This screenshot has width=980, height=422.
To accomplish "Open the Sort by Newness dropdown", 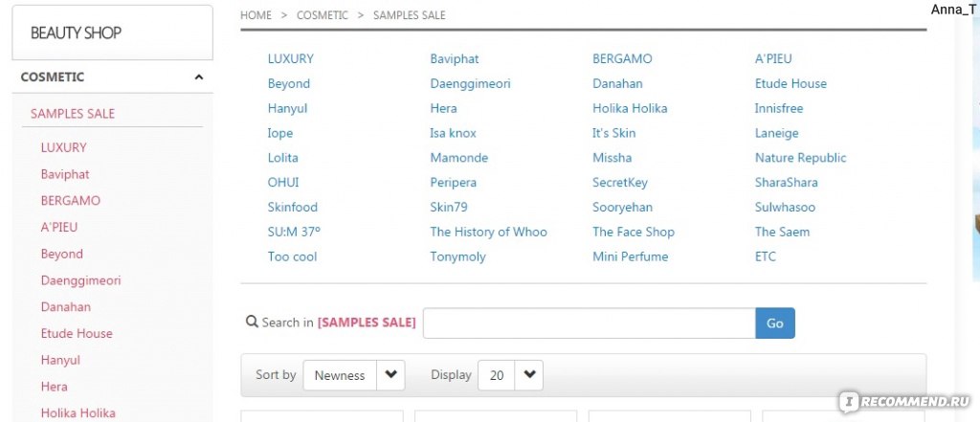I will coord(354,375).
